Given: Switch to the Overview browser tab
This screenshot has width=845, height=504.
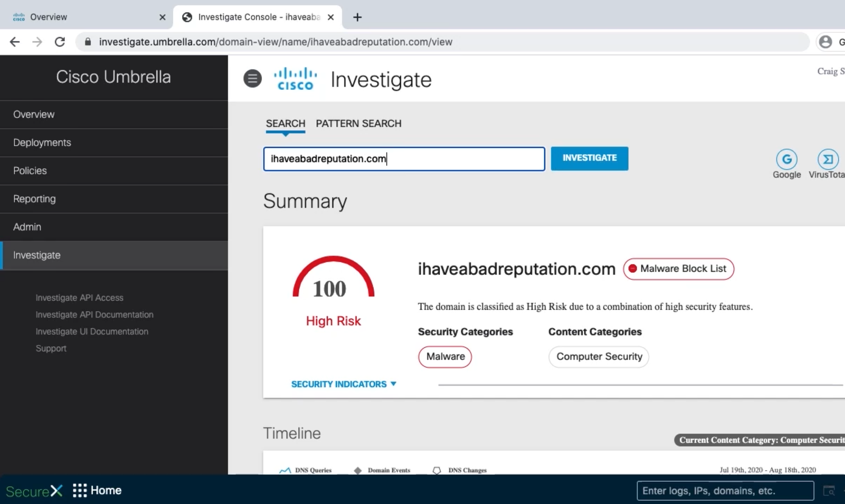Looking at the screenshot, I should 86,17.
